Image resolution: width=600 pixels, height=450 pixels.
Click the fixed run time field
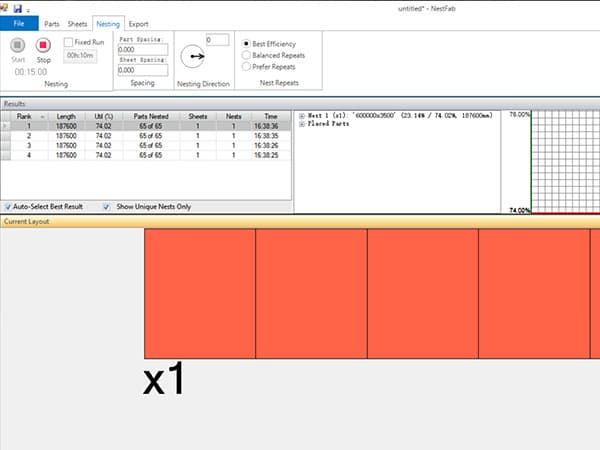(x=80, y=55)
